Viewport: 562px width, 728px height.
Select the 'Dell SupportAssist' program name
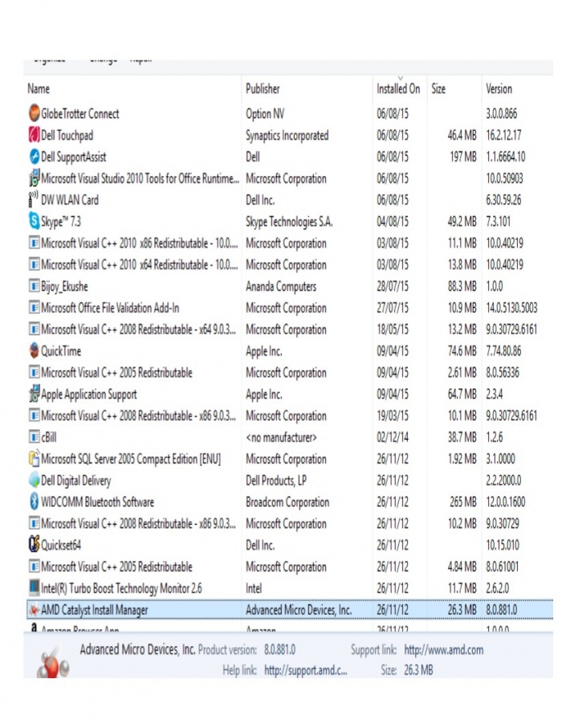[73, 157]
